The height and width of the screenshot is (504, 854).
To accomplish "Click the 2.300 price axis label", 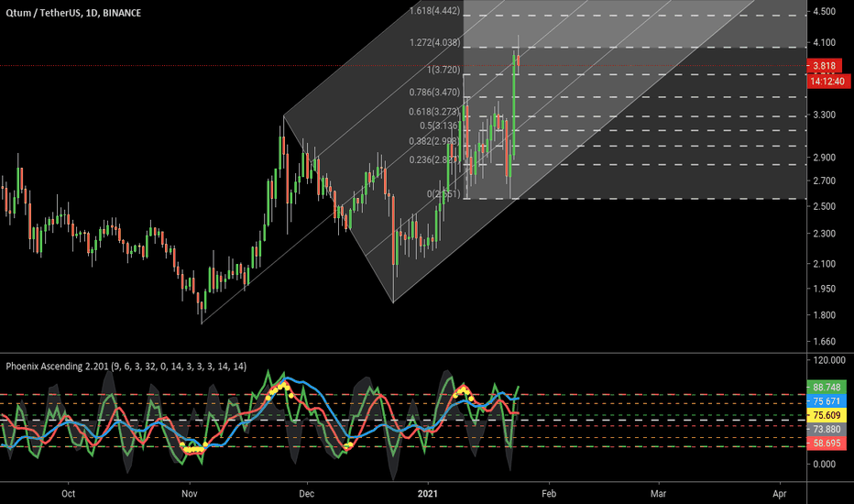I will coord(824,234).
